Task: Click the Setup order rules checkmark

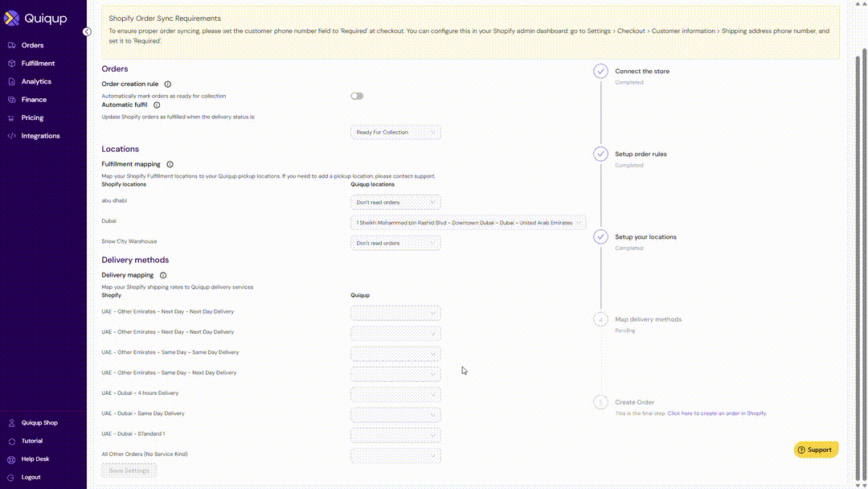Action: [x=600, y=154]
